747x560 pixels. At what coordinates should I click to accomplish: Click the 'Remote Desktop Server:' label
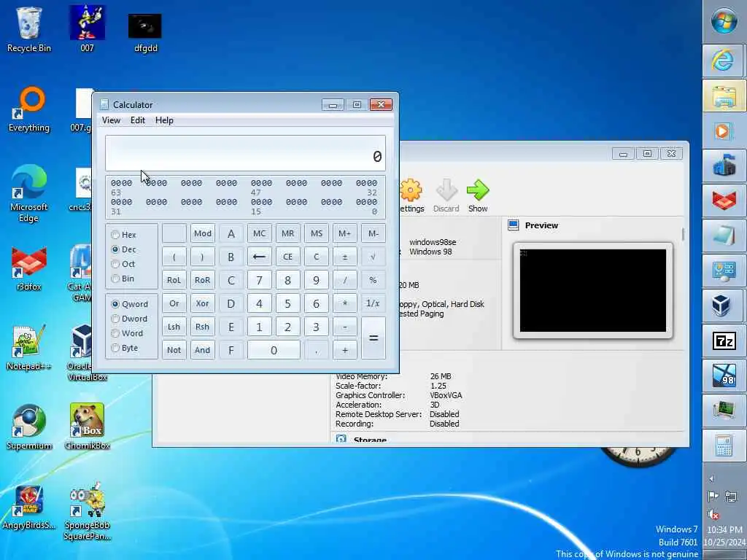click(379, 414)
